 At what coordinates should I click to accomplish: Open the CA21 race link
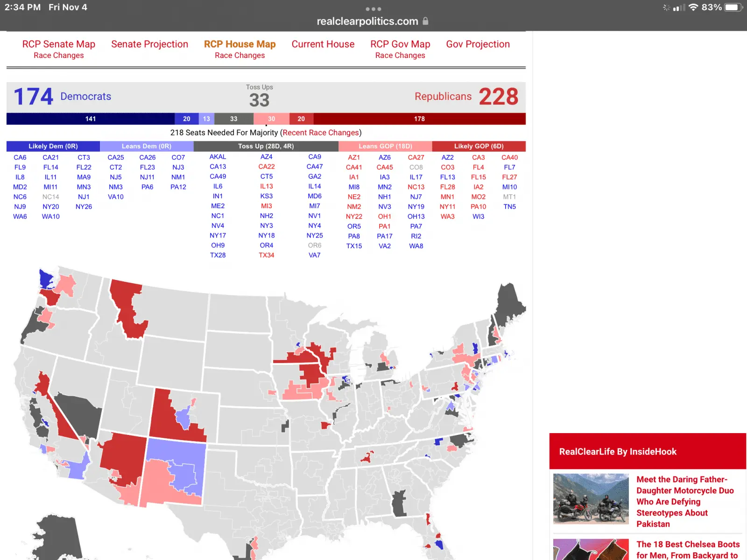click(51, 158)
